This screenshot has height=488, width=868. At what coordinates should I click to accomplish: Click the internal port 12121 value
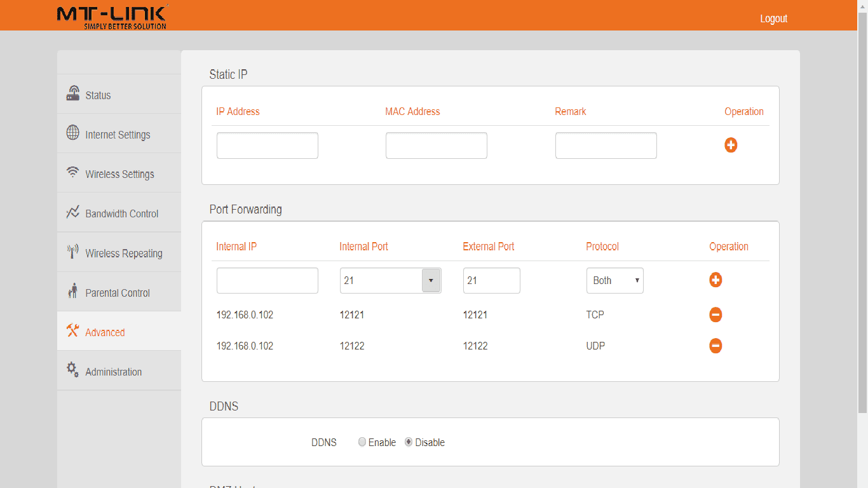pyautogui.click(x=352, y=315)
